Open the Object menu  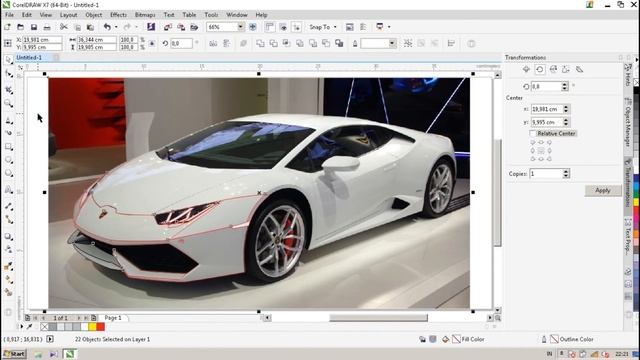[x=93, y=15]
